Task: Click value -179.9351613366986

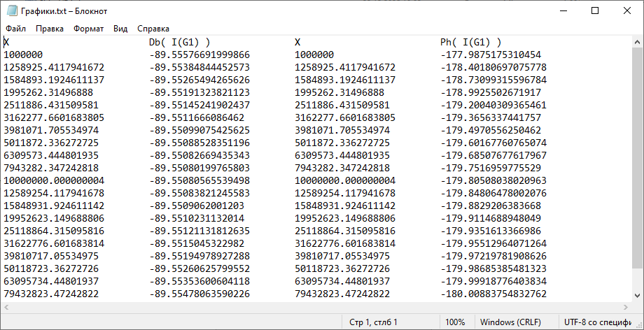Action: pyautogui.click(x=491, y=231)
